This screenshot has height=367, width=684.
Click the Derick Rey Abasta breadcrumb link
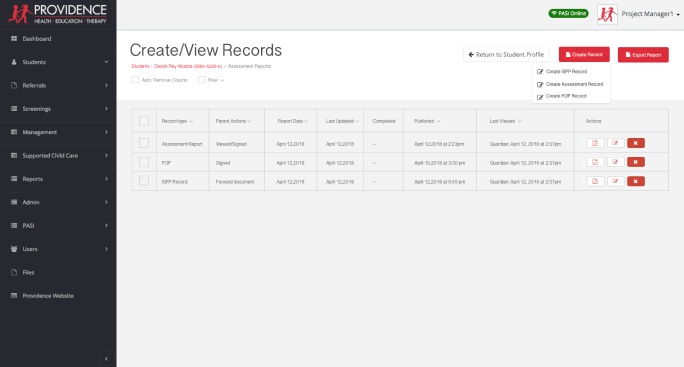(188, 66)
